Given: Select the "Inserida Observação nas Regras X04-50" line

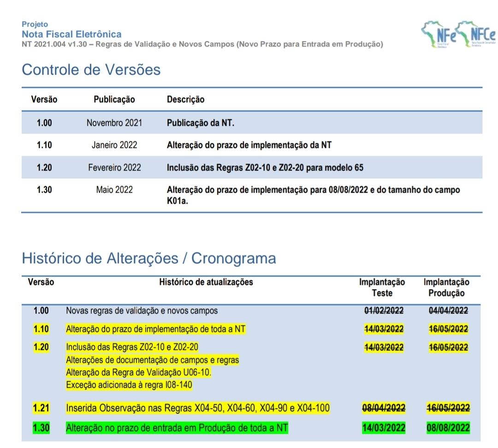Looking at the screenshot, I should point(198,408).
